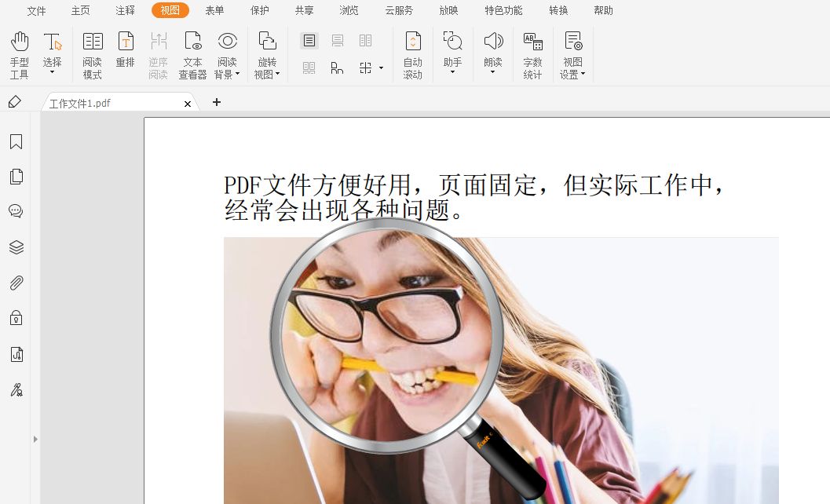This screenshot has width=830, height=504.
Task: Open the Text Viewer (文本查看器)
Action: [192, 53]
